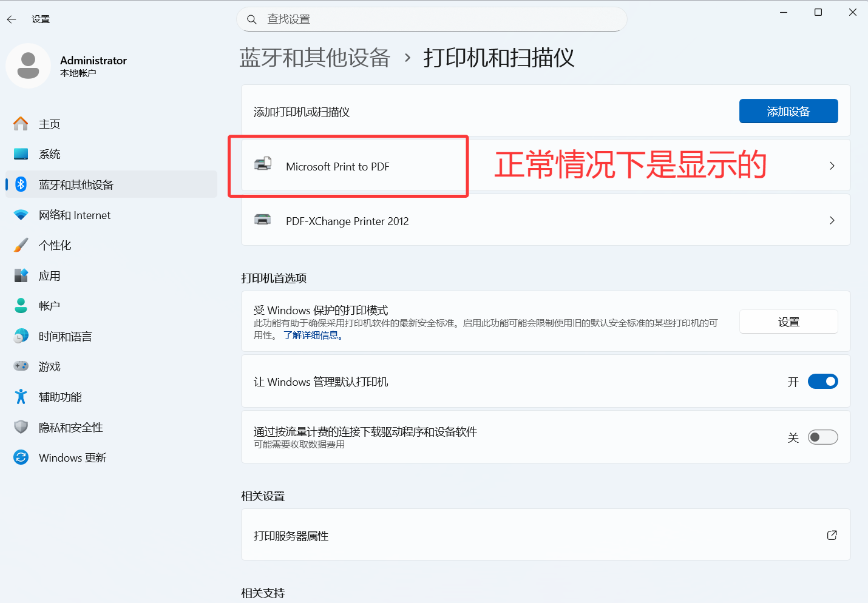Click the Home house icon
Screen dimensions: 868x603
[21, 124]
